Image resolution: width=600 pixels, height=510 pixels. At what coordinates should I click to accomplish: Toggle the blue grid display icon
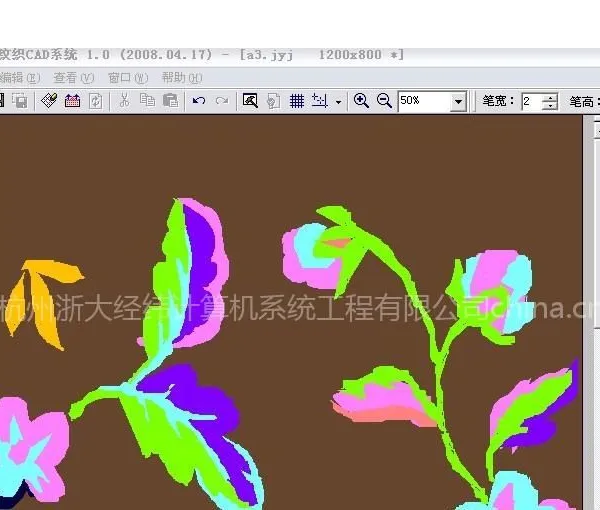point(297,101)
